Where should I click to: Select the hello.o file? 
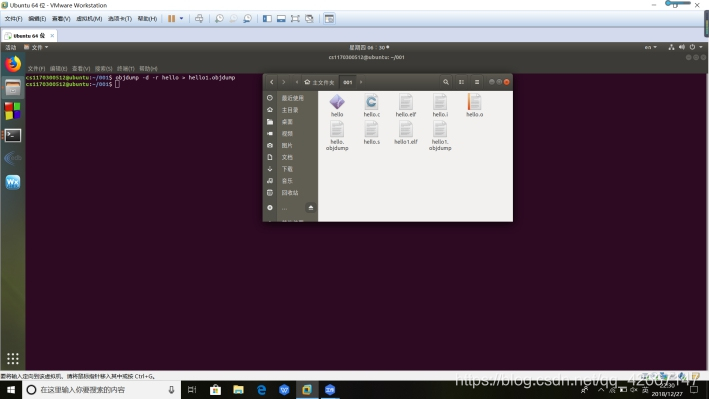(x=474, y=106)
